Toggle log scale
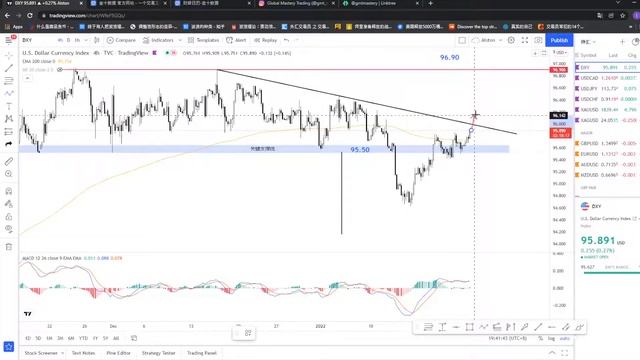Screen dimensions: 640x360 pyautogui.click(x=551, y=338)
